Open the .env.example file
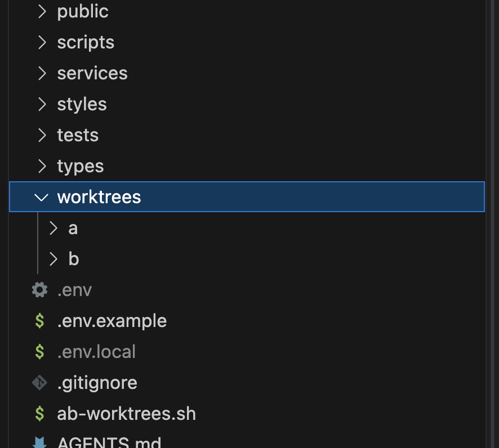 coord(112,321)
